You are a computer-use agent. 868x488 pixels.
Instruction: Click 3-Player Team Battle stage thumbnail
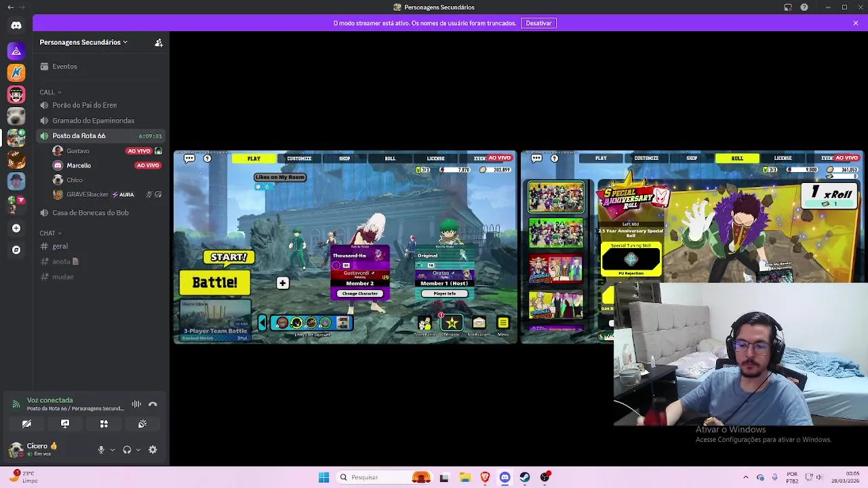[215, 320]
